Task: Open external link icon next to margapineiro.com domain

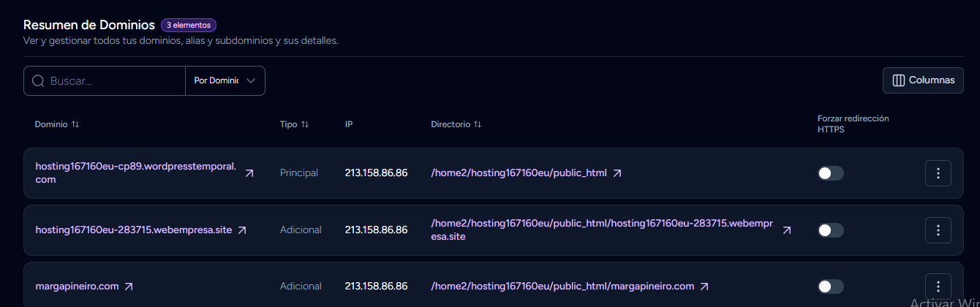Action: (129, 287)
